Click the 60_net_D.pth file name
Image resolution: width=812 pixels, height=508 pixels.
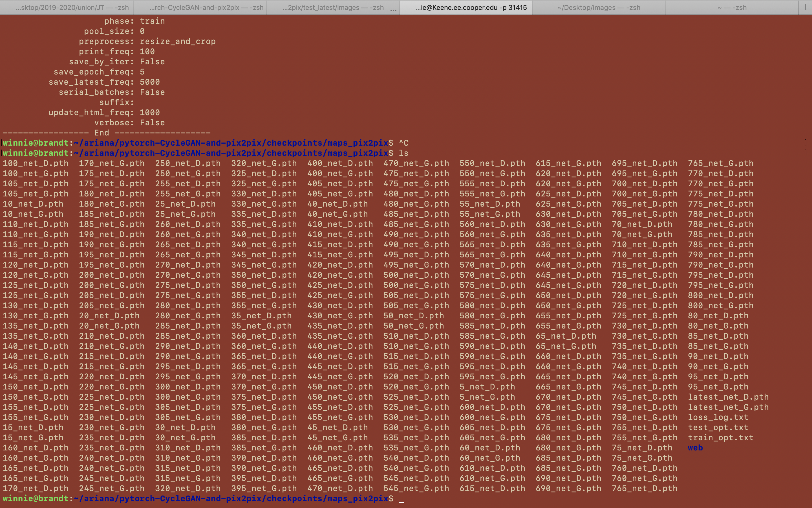[490, 448]
